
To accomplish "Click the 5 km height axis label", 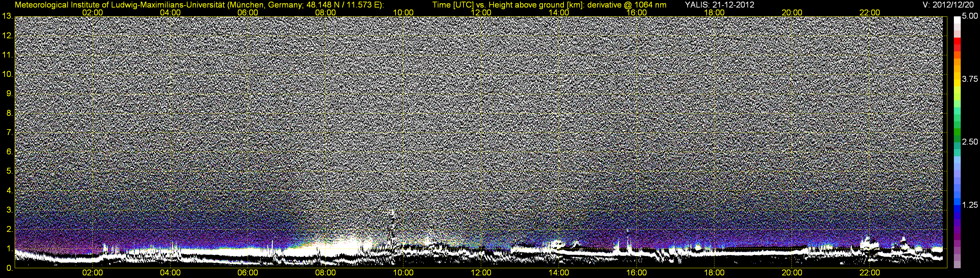I will tap(9, 172).
